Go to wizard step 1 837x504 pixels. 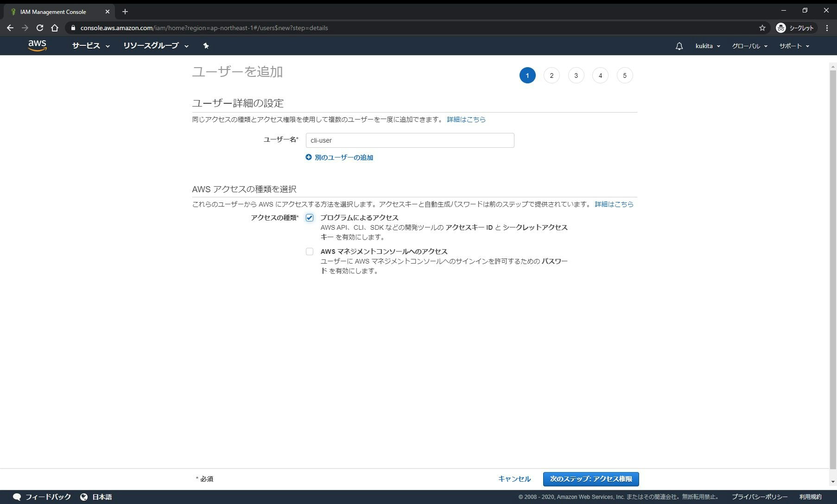[x=527, y=76]
